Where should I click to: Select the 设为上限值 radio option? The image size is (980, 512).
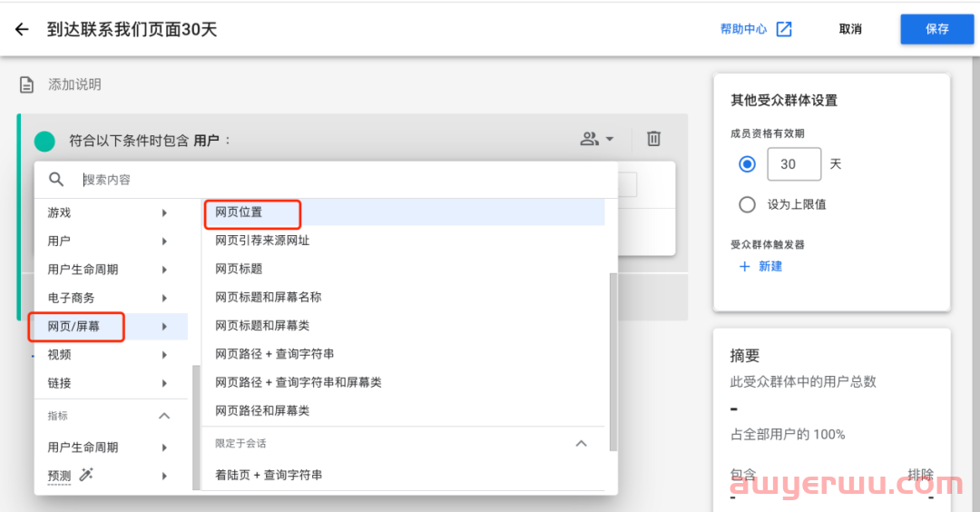(747, 204)
